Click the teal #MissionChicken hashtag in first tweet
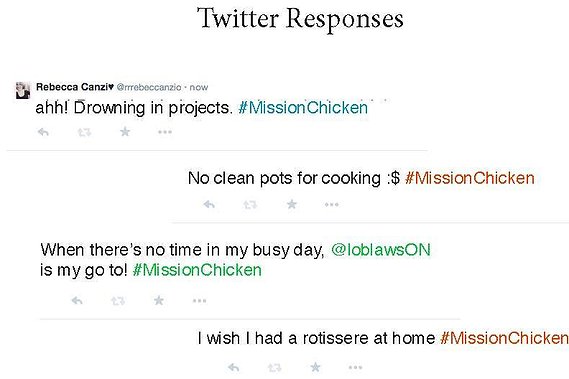 [x=303, y=108]
